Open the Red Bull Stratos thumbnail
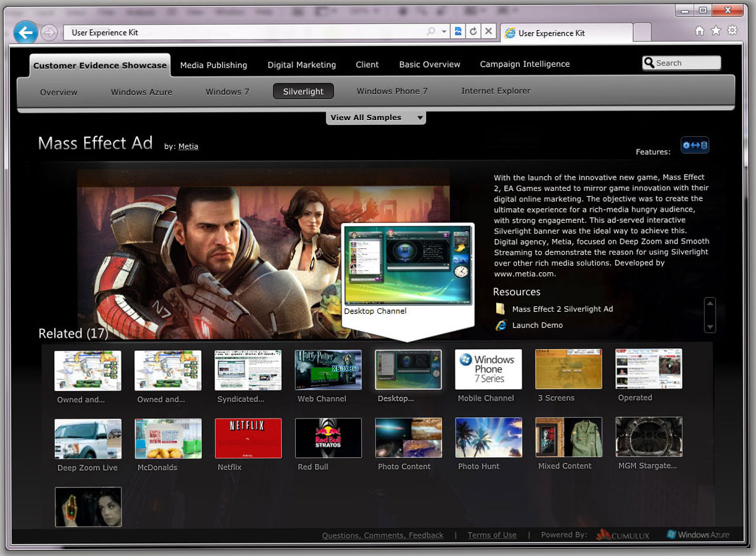 (x=328, y=437)
